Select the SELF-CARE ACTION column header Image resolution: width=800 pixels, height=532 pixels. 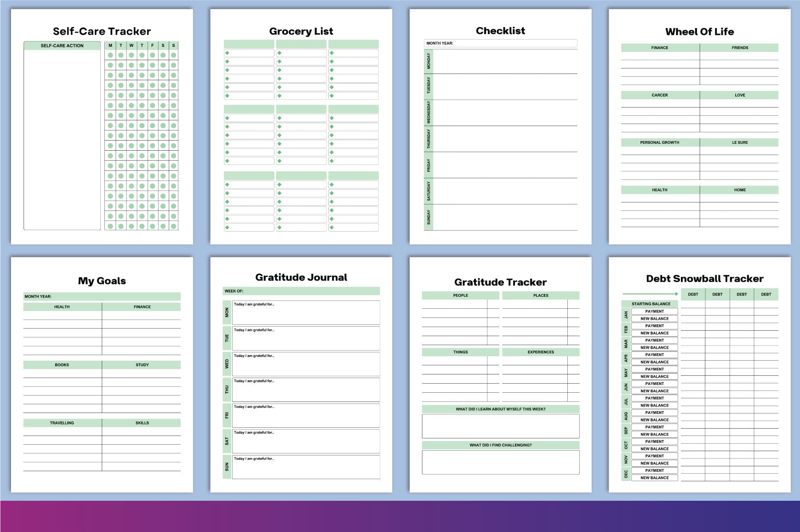62,45
